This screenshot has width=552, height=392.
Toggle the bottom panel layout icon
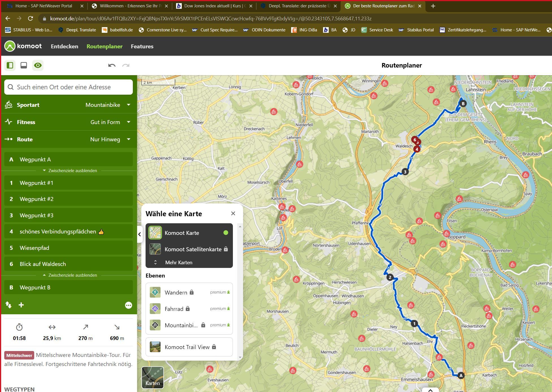[24, 65]
